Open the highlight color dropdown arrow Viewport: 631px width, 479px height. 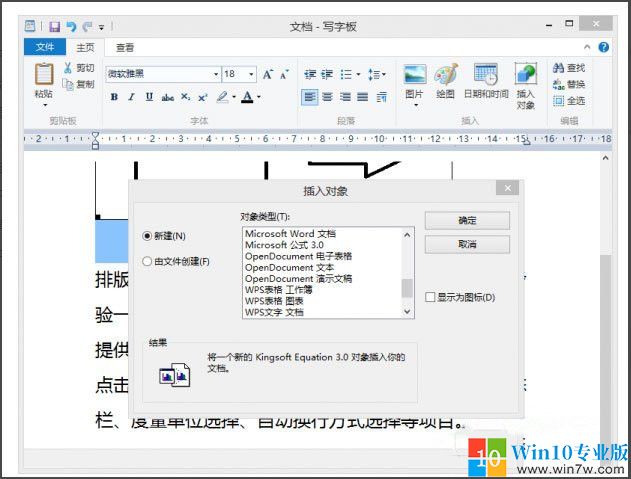point(234,97)
